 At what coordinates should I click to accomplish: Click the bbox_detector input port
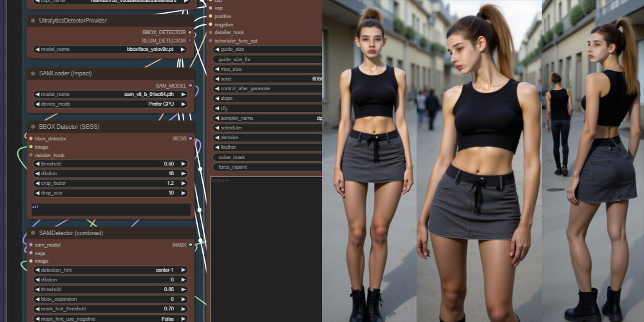31,138
